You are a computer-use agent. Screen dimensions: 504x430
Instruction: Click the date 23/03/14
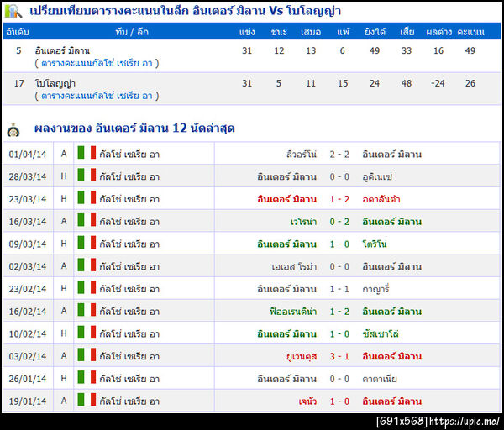pos(28,199)
